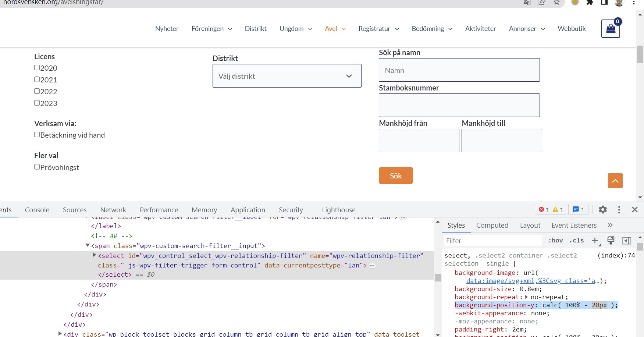
Task: Check the 2022 Licens checkbox
Action: pyautogui.click(x=37, y=91)
